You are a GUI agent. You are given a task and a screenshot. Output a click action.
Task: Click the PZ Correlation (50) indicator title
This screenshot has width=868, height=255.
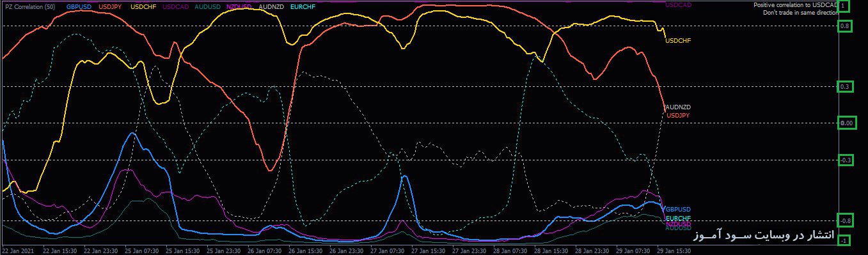29,6
